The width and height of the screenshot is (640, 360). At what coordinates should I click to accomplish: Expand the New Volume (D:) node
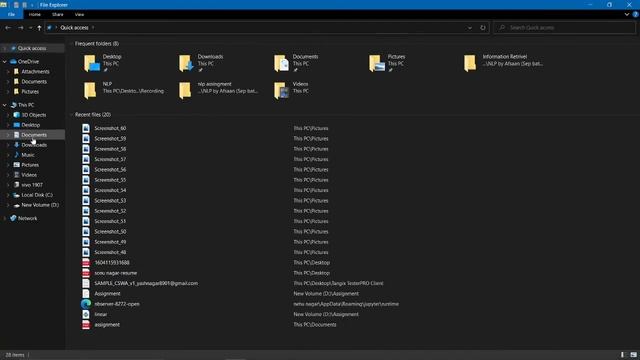(8, 205)
